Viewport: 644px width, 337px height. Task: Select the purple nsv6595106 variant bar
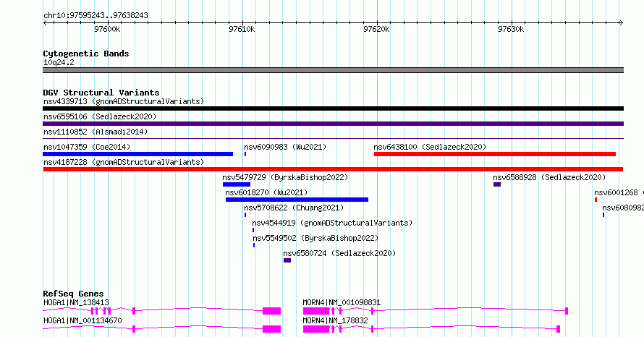(x=333, y=124)
